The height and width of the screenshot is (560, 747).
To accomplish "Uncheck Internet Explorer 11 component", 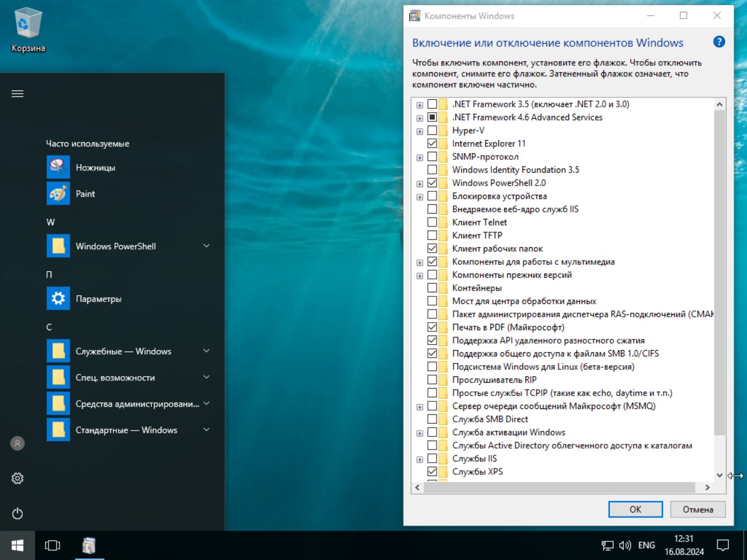I will (432, 143).
